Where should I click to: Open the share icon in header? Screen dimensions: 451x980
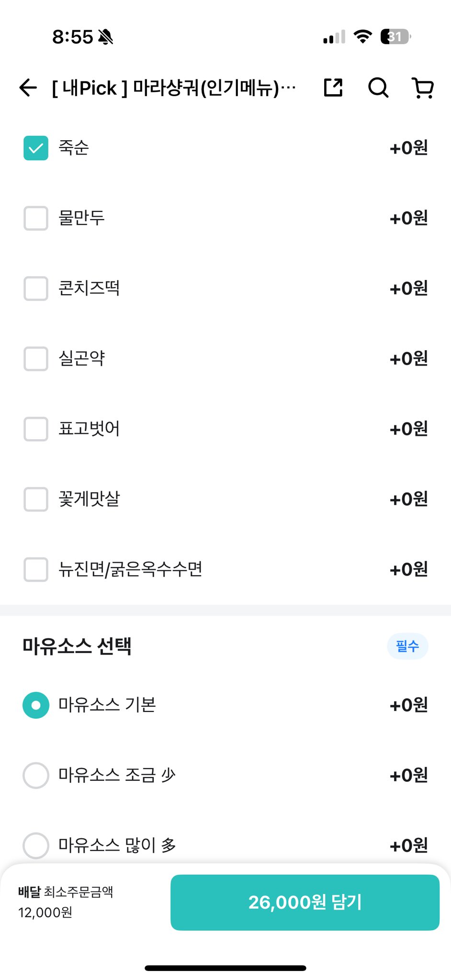[x=333, y=88]
